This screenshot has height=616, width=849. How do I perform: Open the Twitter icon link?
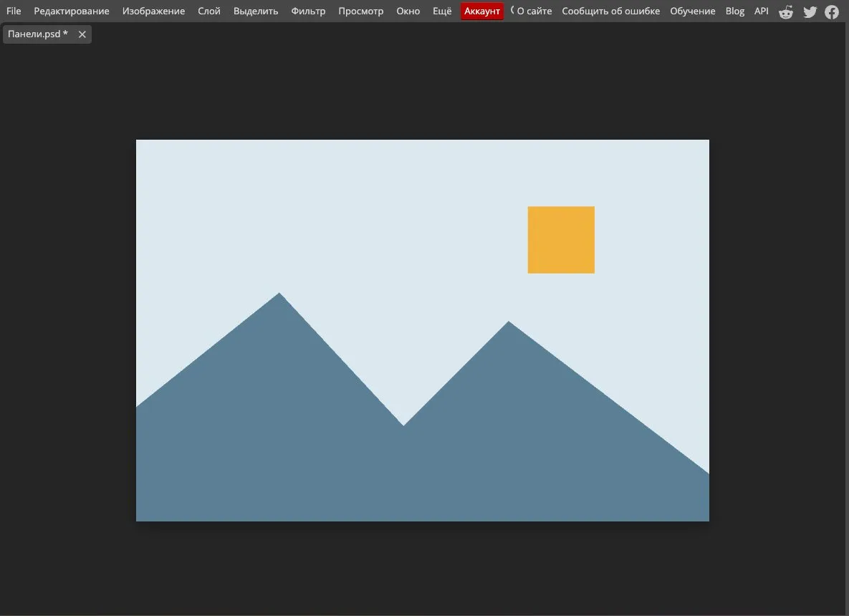(x=810, y=11)
